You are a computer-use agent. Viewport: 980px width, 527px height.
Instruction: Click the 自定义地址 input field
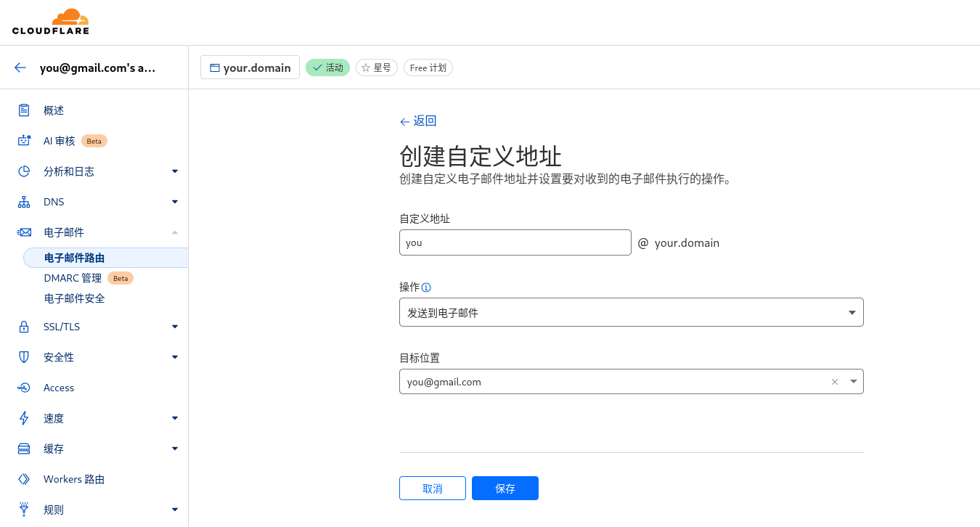pos(515,242)
